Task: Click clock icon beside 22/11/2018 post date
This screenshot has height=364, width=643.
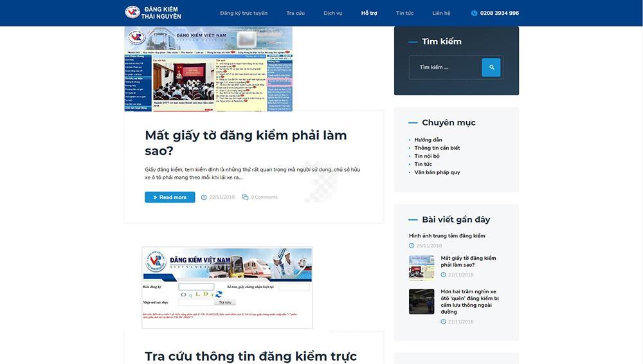Action: point(204,197)
